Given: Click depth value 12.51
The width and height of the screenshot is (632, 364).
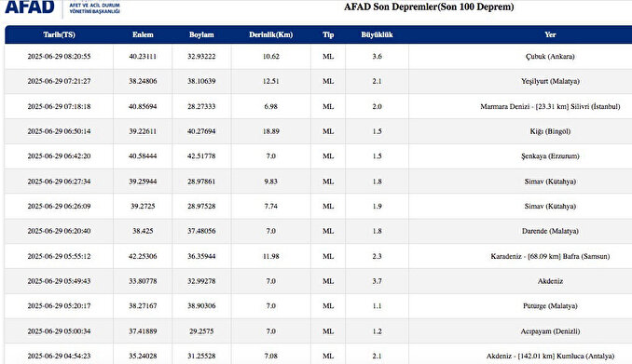Looking at the screenshot, I should [271, 81].
